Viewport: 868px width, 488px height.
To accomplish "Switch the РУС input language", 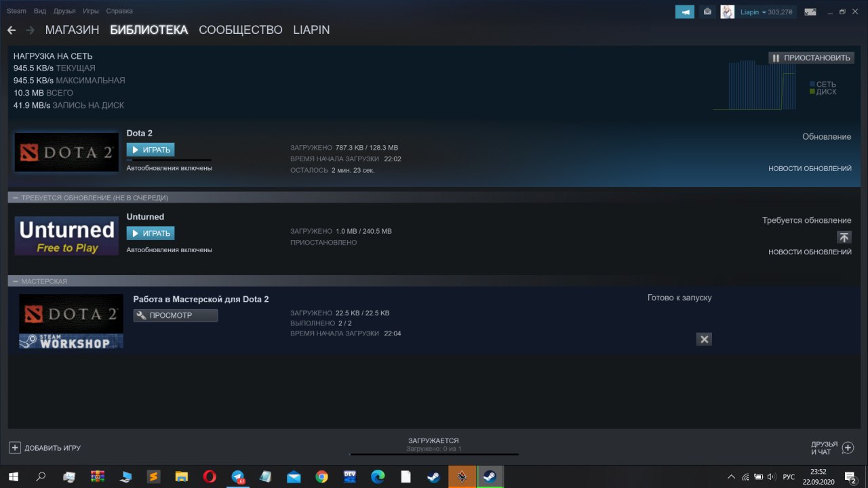I will tap(789, 477).
